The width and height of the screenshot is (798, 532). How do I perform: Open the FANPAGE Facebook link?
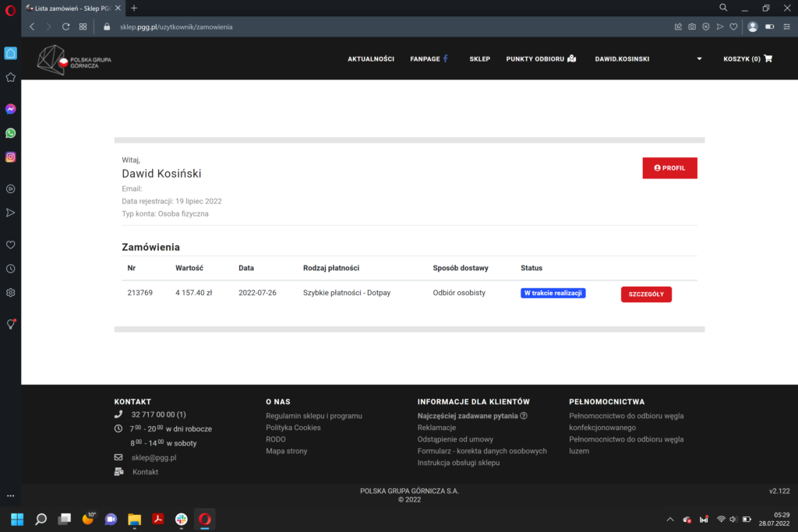click(429, 59)
